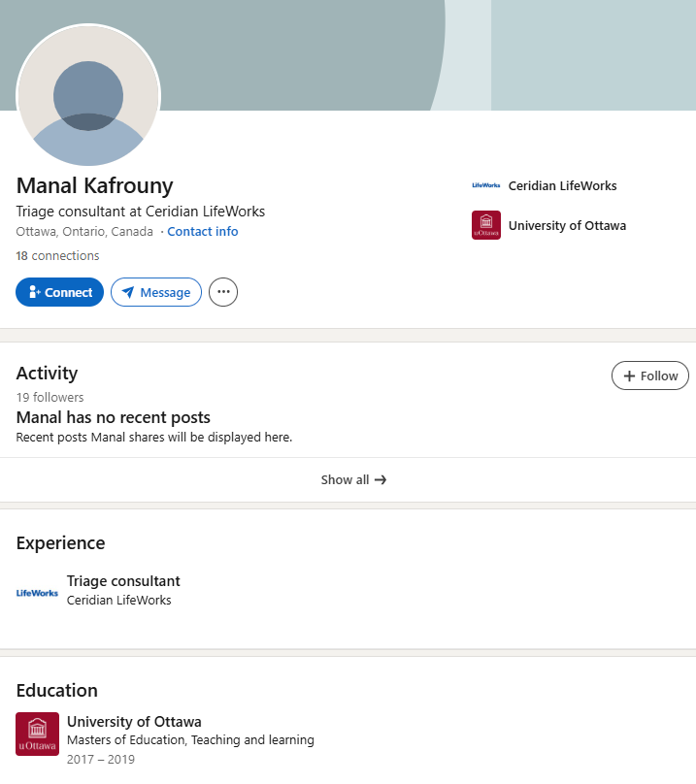Click the LifeWorks logo under Experience
The width and height of the screenshot is (696, 784).
[37, 593]
